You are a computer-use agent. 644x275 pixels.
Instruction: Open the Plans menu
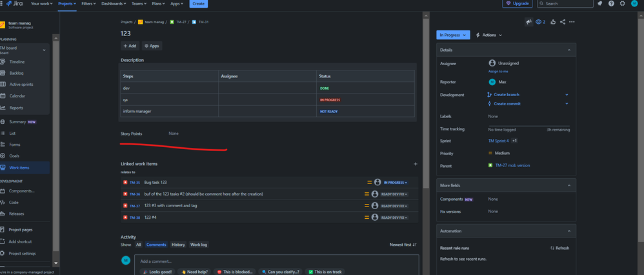click(159, 4)
